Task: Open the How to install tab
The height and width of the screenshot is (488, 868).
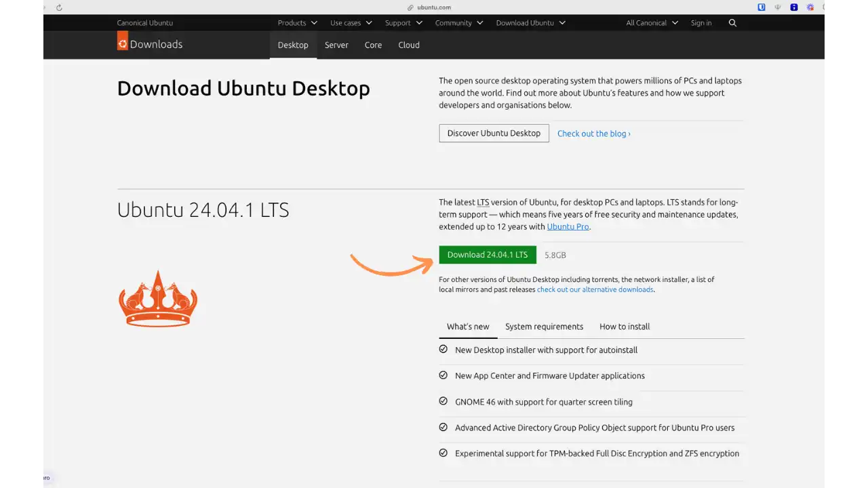Action: click(x=624, y=326)
